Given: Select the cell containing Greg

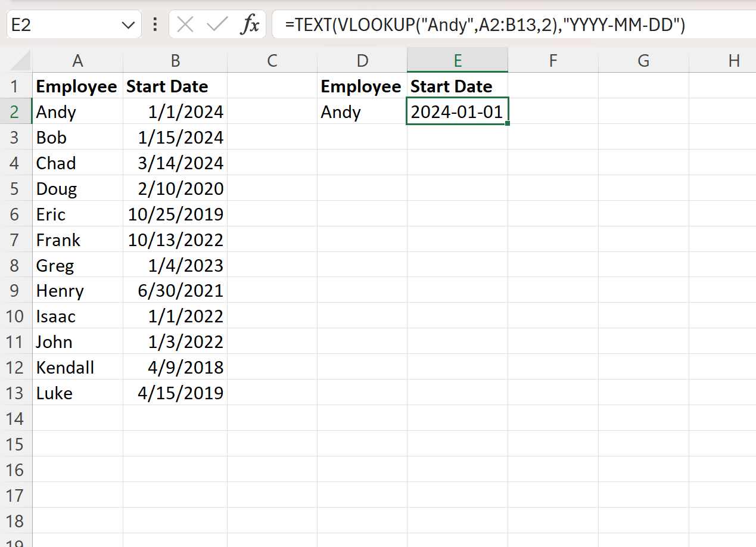Looking at the screenshot, I should (x=77, y=266).
